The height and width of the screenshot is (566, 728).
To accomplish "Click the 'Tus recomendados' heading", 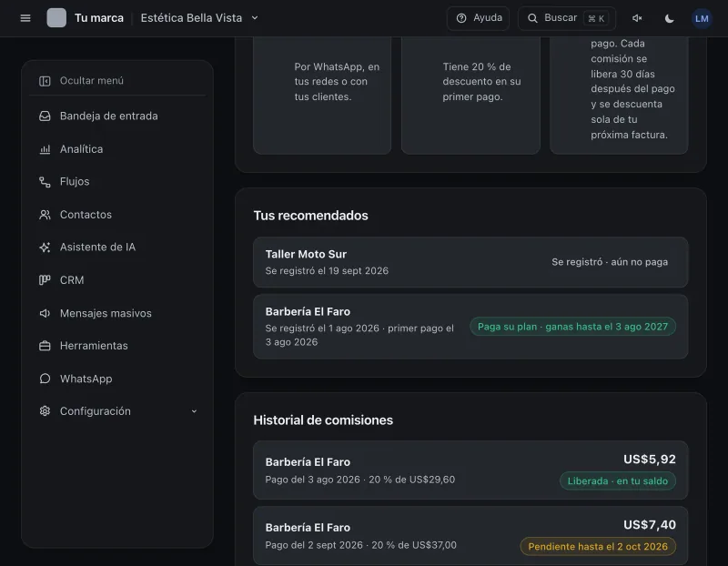I will pos(310,216).
